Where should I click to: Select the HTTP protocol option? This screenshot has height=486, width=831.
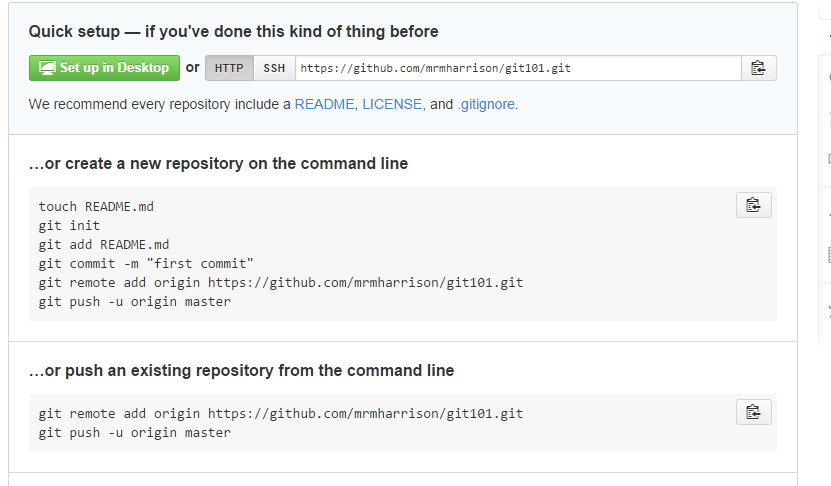229,68
